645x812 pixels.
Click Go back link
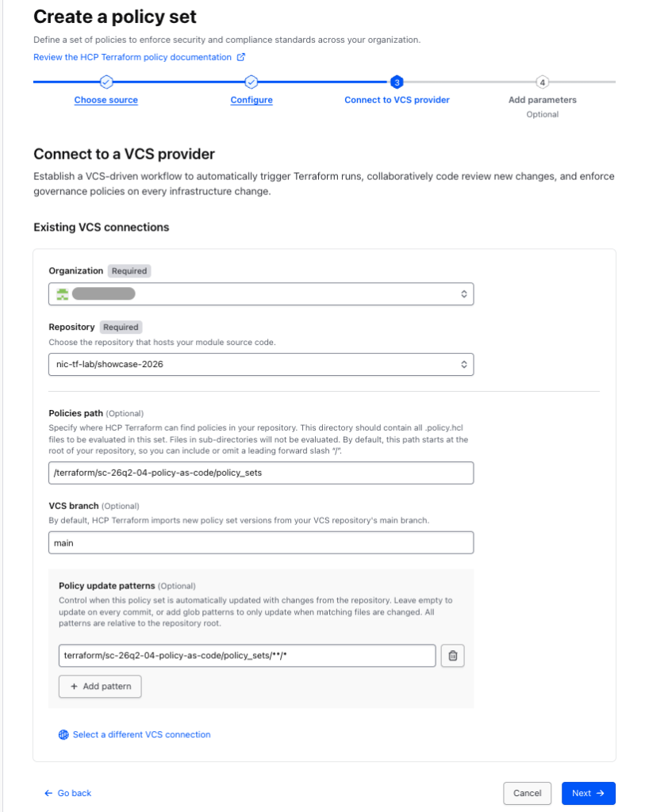point(68,793)
